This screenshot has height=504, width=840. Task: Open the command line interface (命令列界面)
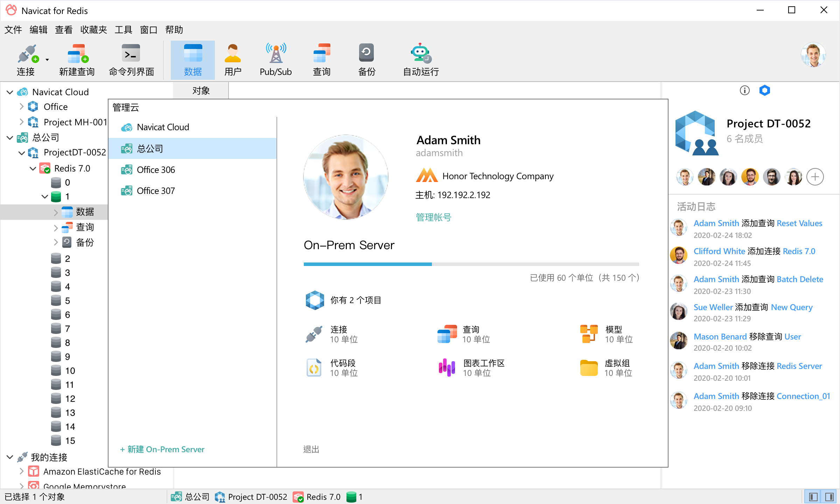131,60
